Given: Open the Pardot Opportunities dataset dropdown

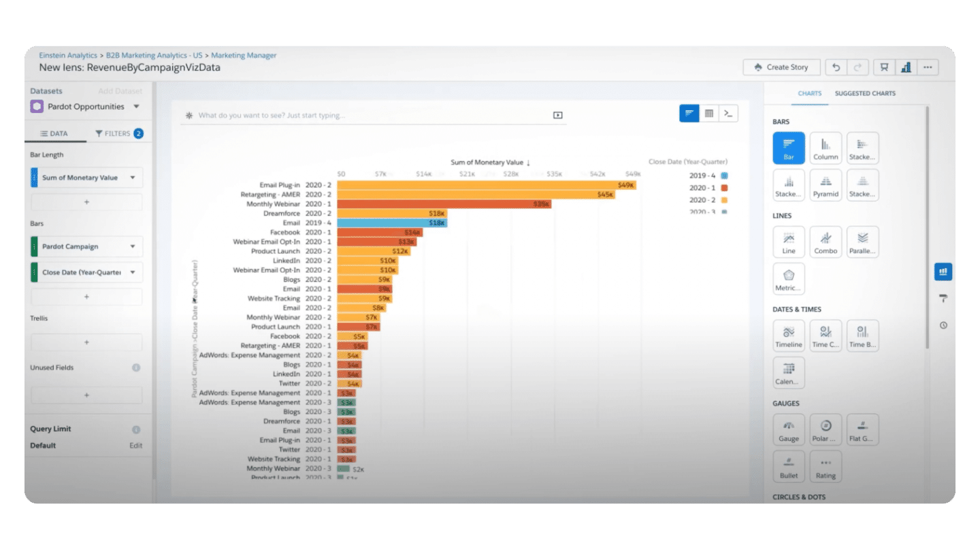Looking at the screenshot, I should point(136,107).
